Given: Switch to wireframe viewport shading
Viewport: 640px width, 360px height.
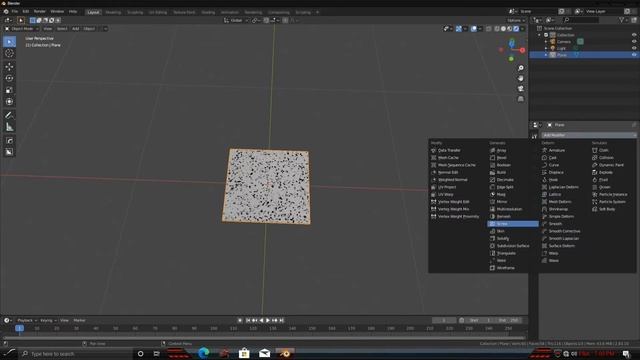Looking at the screenshot, I should tap(497, 29).
